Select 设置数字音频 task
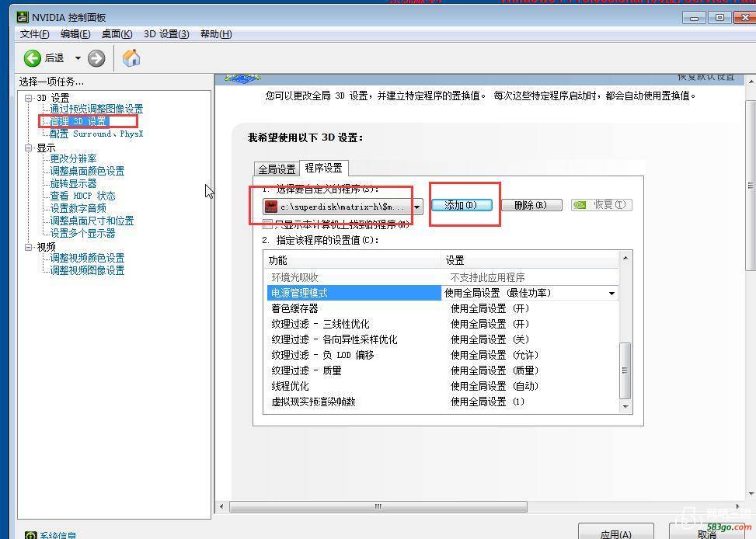 (x=78, y=208)
